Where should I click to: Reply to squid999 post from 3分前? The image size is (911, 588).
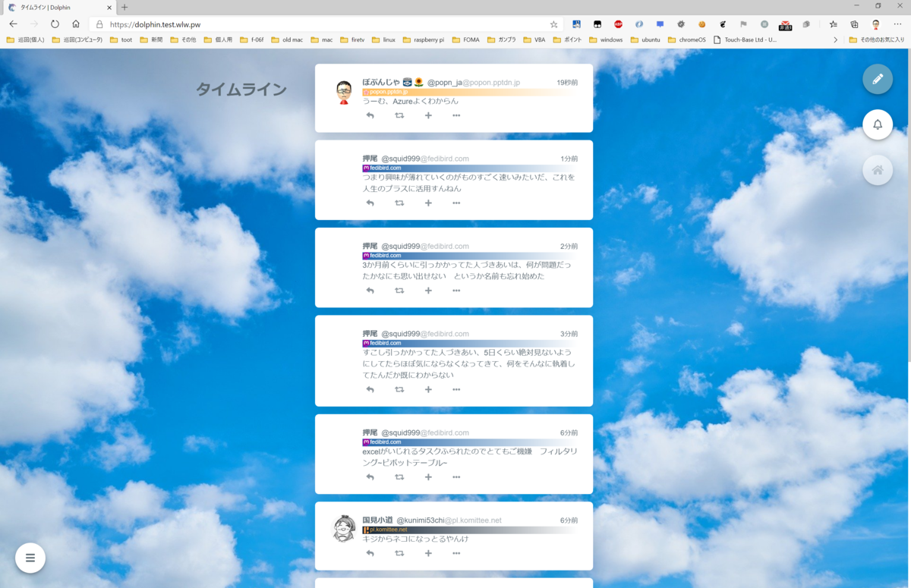tap(370, 389)
